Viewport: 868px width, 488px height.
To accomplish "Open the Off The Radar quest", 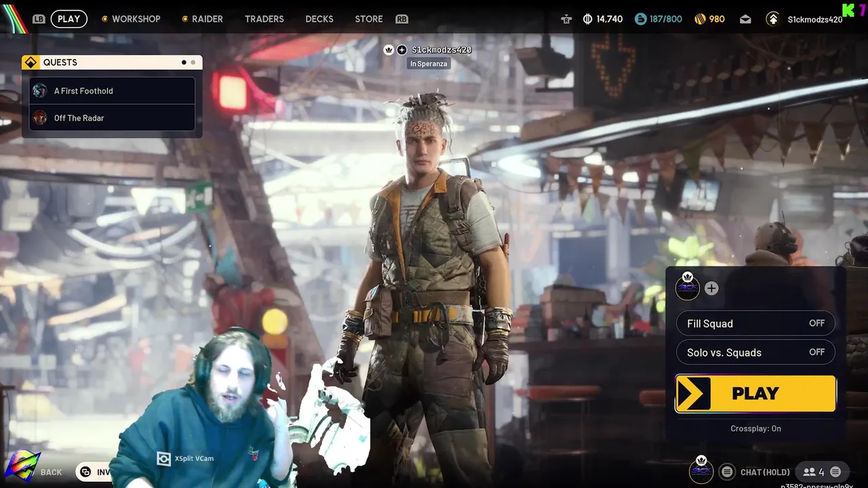I will tap(112, 118).
